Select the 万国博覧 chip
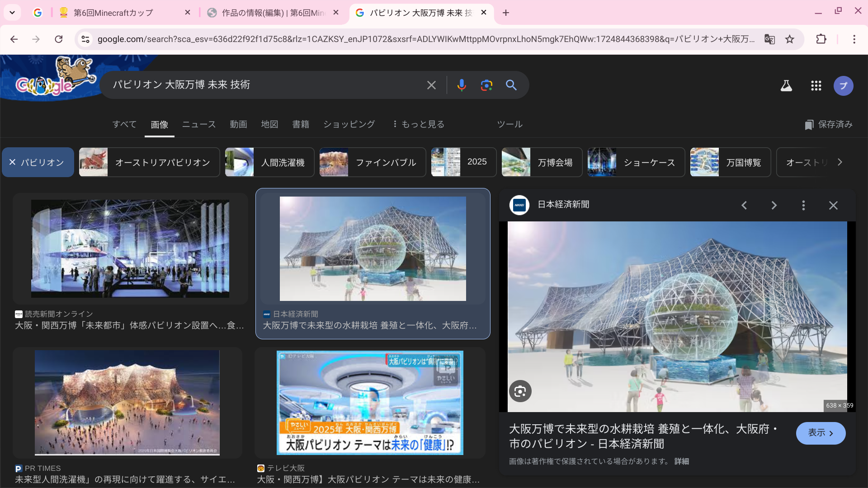 click(731, 162)
